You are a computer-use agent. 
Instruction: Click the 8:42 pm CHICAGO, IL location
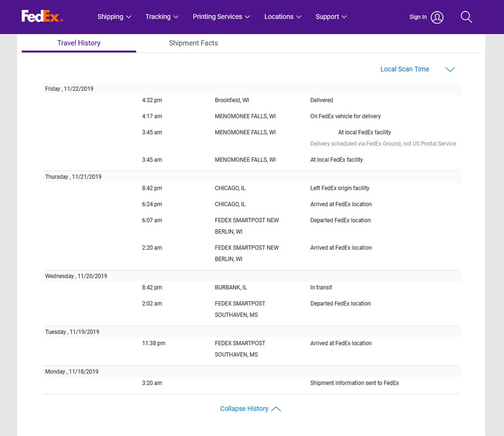(230, 188)
